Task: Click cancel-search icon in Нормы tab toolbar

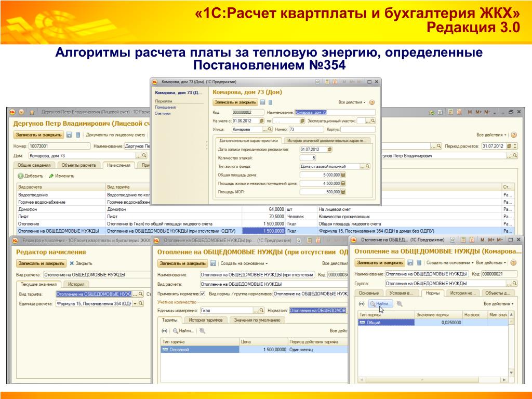Action: [x=400, y=303]
